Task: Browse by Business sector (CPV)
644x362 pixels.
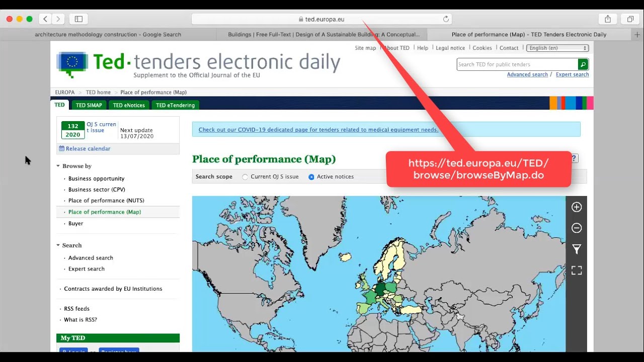Action: [x=97, y=190]
